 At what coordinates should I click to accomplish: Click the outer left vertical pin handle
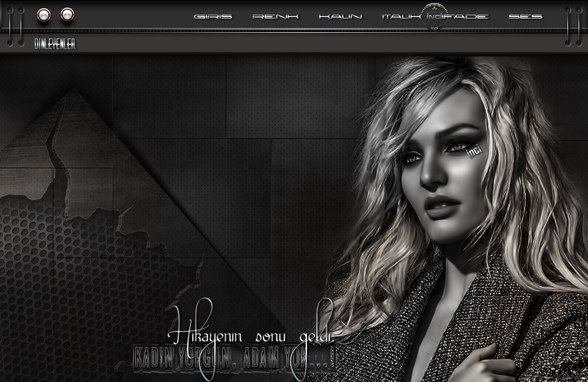[x=11, y=25]
